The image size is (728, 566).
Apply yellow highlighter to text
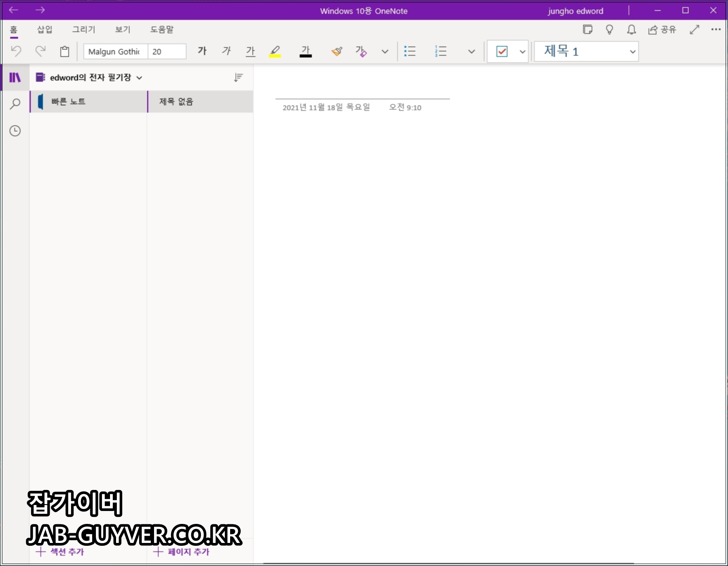tap(275, 51)
